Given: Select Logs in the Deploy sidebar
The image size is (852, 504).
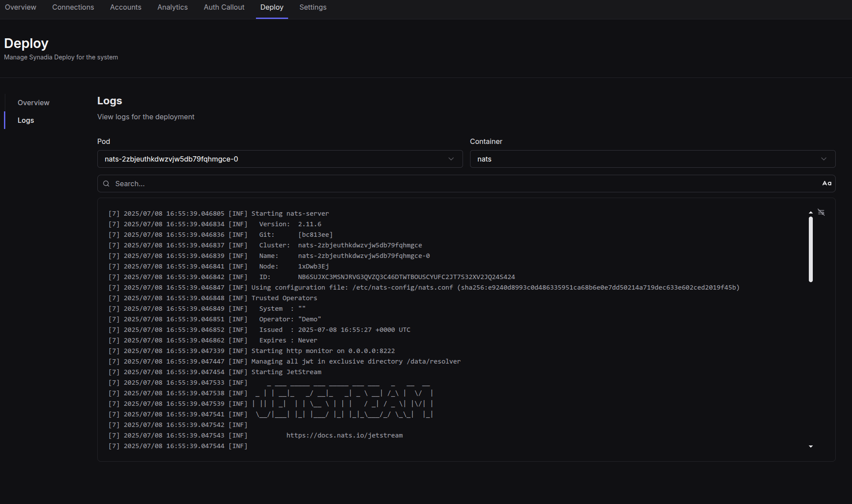Looking at the screenshot, I should [x=26, y=120].
